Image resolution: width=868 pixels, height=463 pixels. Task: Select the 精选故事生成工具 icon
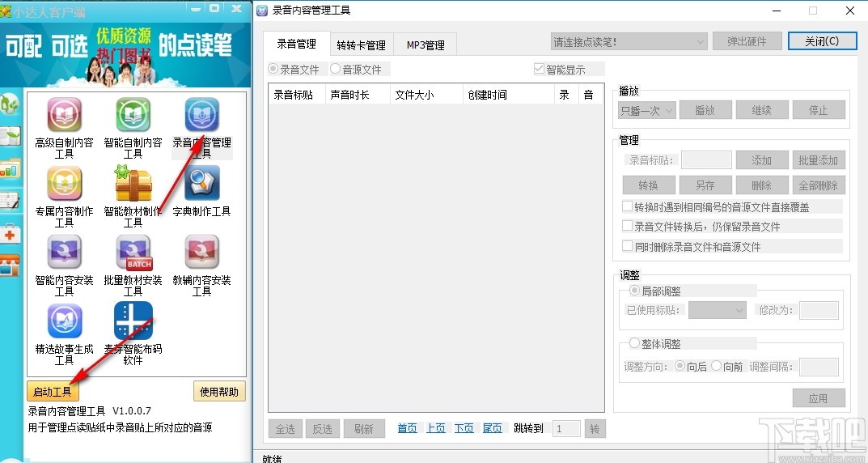64,321
